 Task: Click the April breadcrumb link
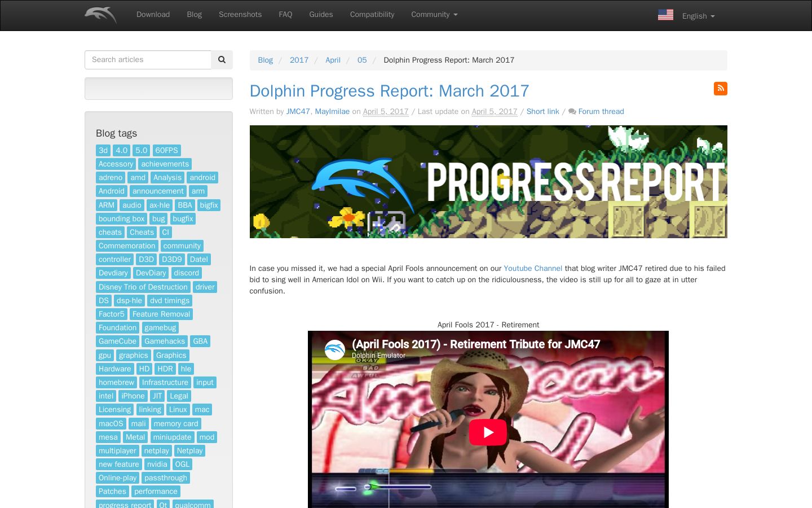pyautogui.click(x=333, y=60)
